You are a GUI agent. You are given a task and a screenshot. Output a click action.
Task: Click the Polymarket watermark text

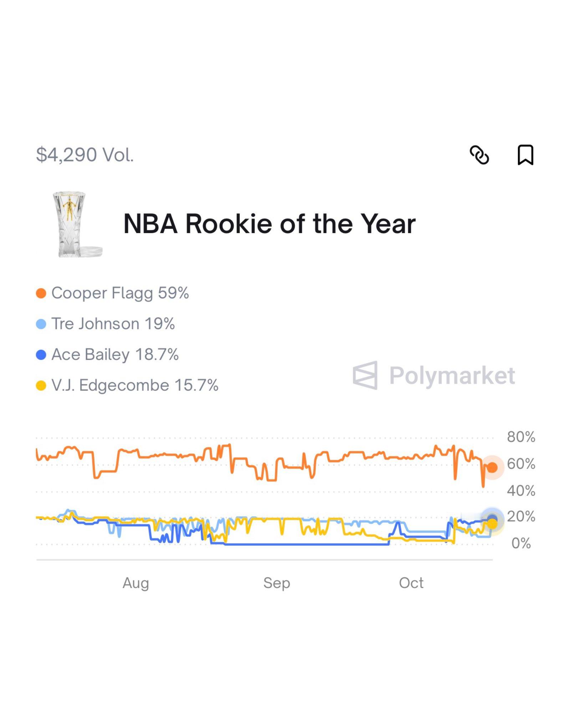point(452,375)
